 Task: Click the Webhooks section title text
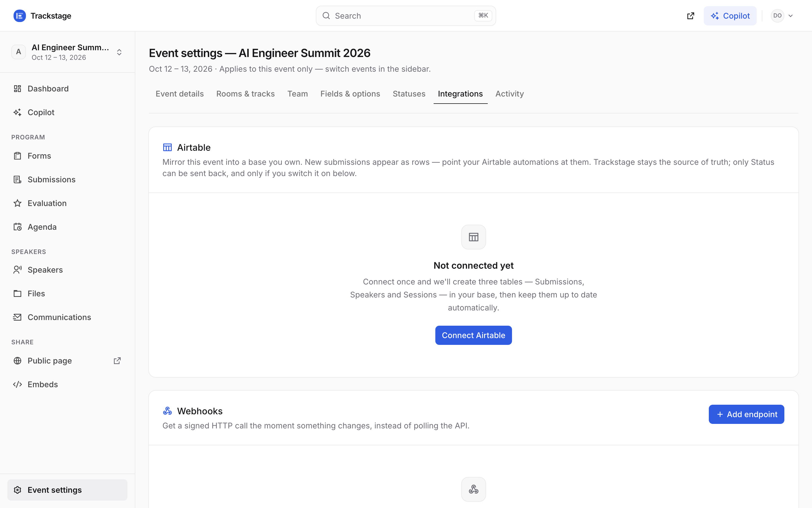click(x=200, y=411)
